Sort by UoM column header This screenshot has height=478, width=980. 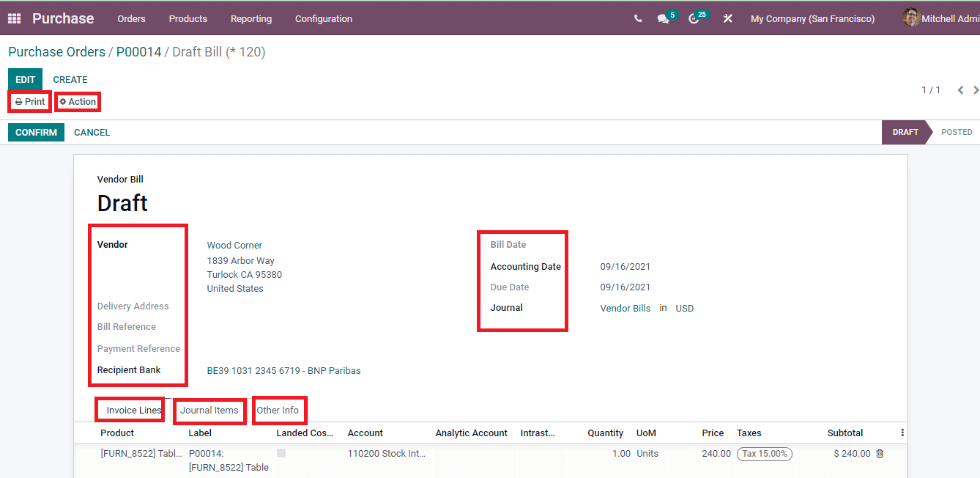pyautogui.click(x=647, y=433)
